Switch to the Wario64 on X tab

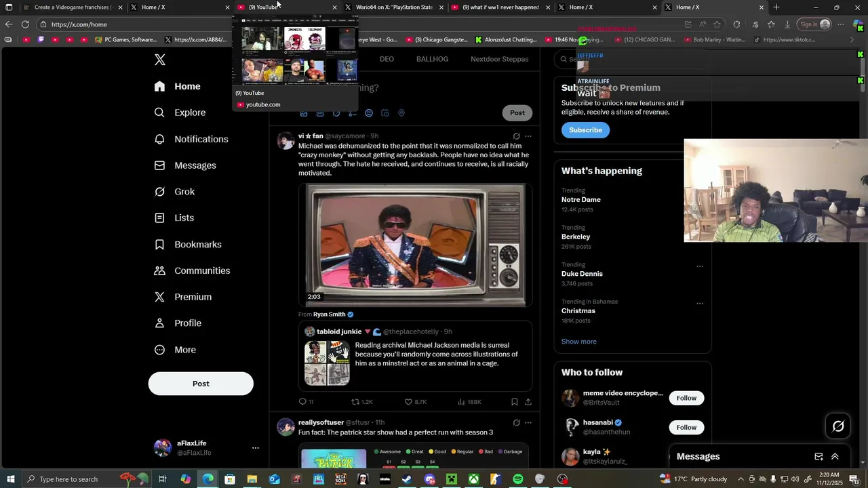coord(394,7)
